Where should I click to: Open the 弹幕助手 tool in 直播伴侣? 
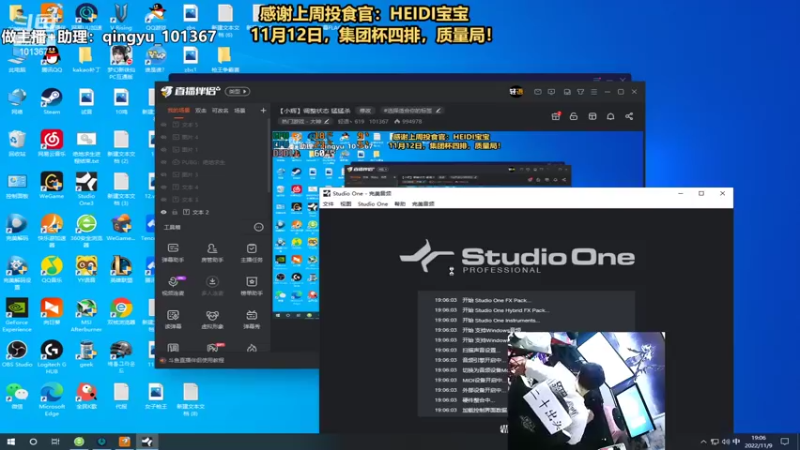pyautogui.click(x=173, y=253)
